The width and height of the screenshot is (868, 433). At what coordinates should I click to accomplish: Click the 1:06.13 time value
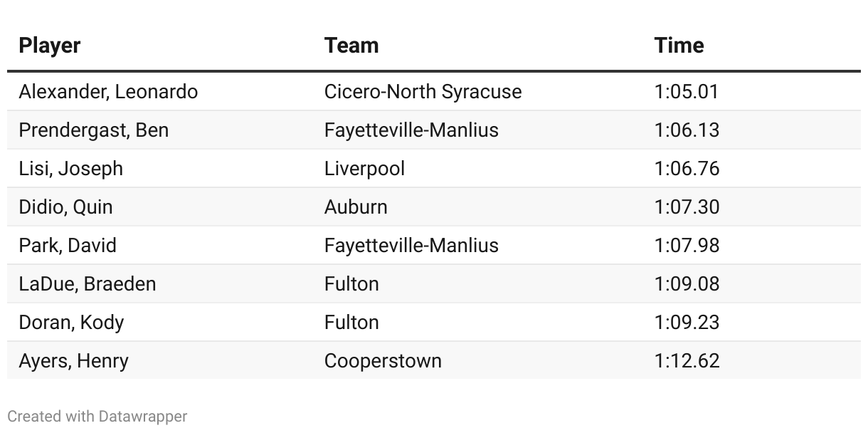pos(687,130)
